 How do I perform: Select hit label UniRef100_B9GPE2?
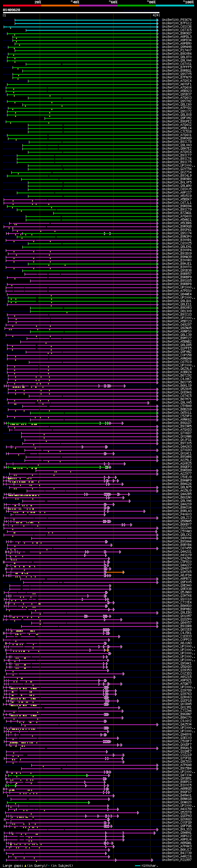[x=176, y=121]
